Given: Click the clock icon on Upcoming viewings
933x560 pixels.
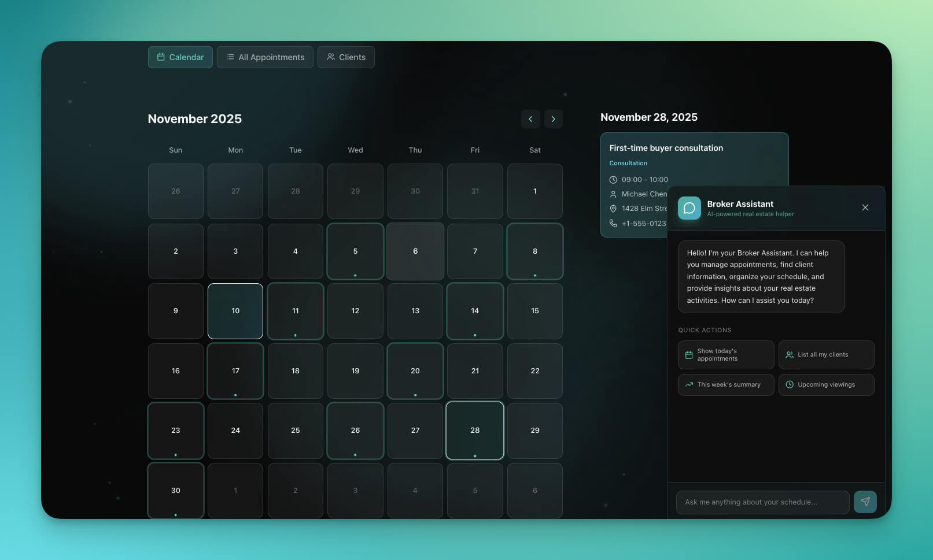Looking at the screenshot, I should tap(789, 384).
